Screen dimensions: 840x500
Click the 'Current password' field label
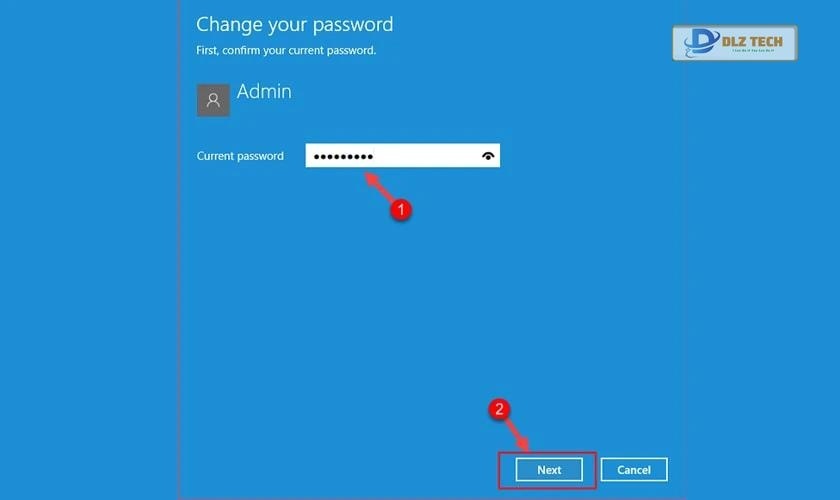point(240,156)
